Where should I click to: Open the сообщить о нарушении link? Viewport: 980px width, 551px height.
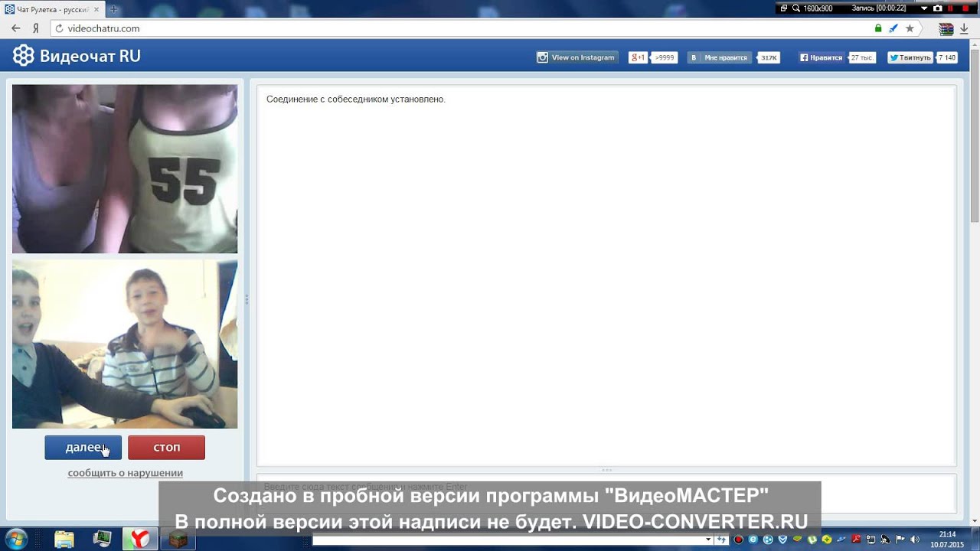(125, 473)
